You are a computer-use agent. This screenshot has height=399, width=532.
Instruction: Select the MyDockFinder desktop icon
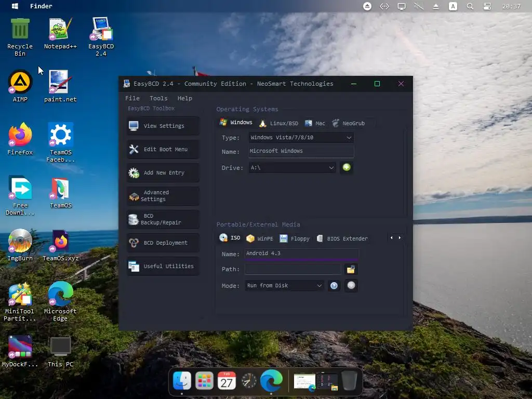point(20,351)
